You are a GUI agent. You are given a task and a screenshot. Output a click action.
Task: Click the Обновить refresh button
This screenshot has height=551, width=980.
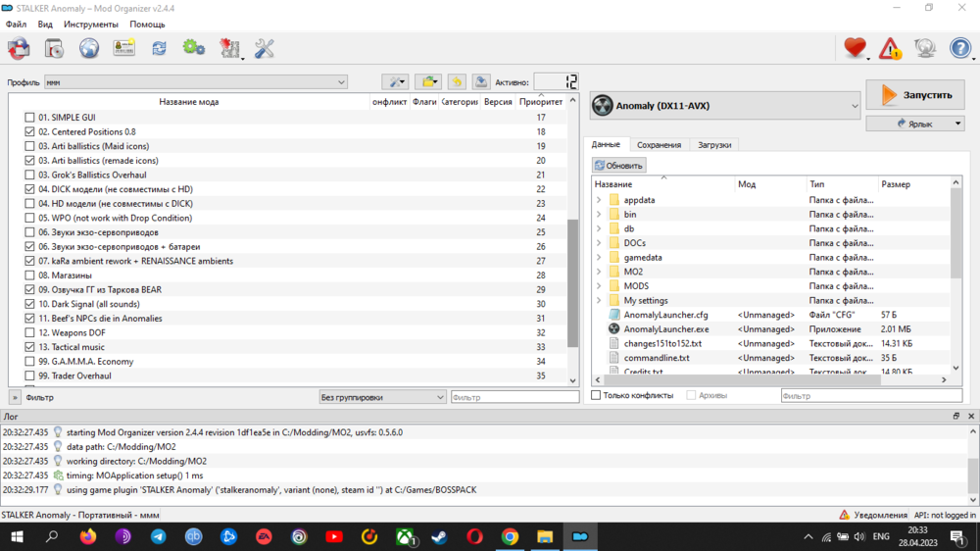click(x=618, y=166)
